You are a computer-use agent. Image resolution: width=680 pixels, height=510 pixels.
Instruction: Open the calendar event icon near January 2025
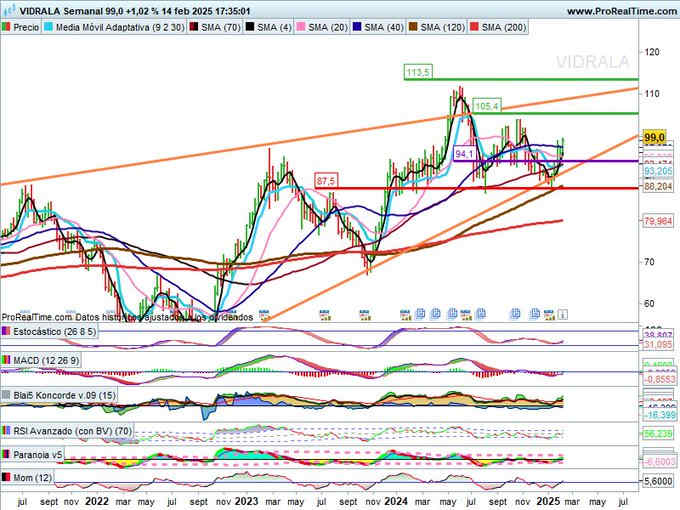pyautogui.click(x=549, y=314)
